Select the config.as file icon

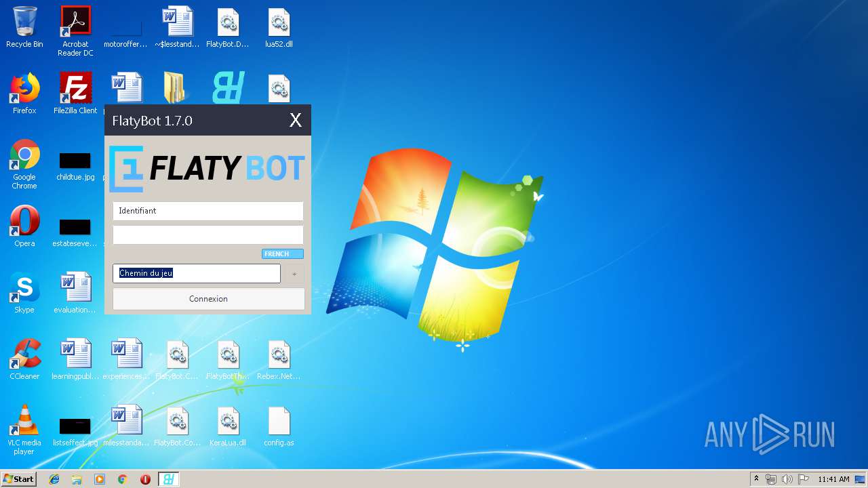pos(279,426)
